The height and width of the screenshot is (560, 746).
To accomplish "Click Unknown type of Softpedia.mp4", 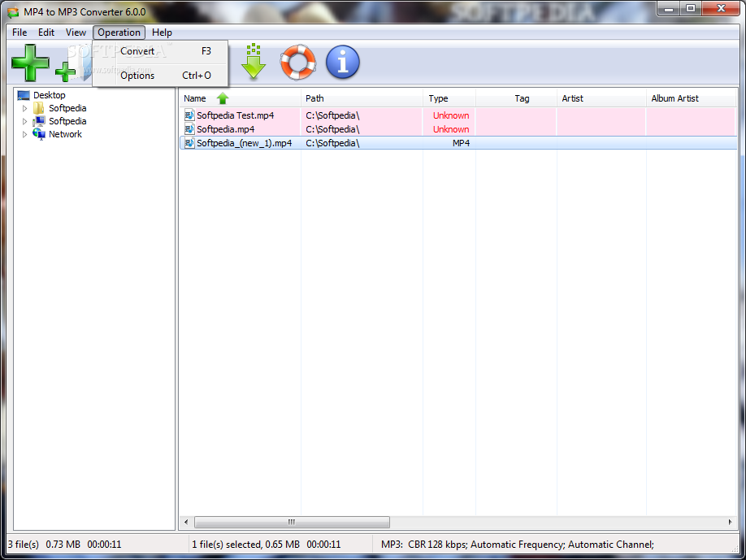I will pos(450,129).
